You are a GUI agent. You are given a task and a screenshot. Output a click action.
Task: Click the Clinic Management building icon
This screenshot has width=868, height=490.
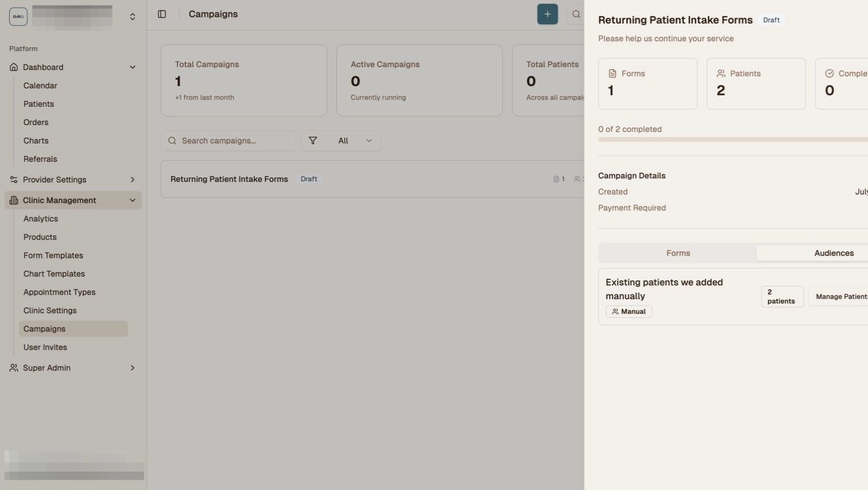[14, 200]
